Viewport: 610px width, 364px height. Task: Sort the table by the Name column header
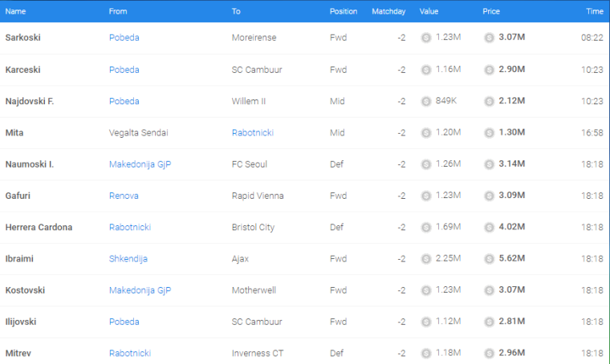(x=15, y=11)
